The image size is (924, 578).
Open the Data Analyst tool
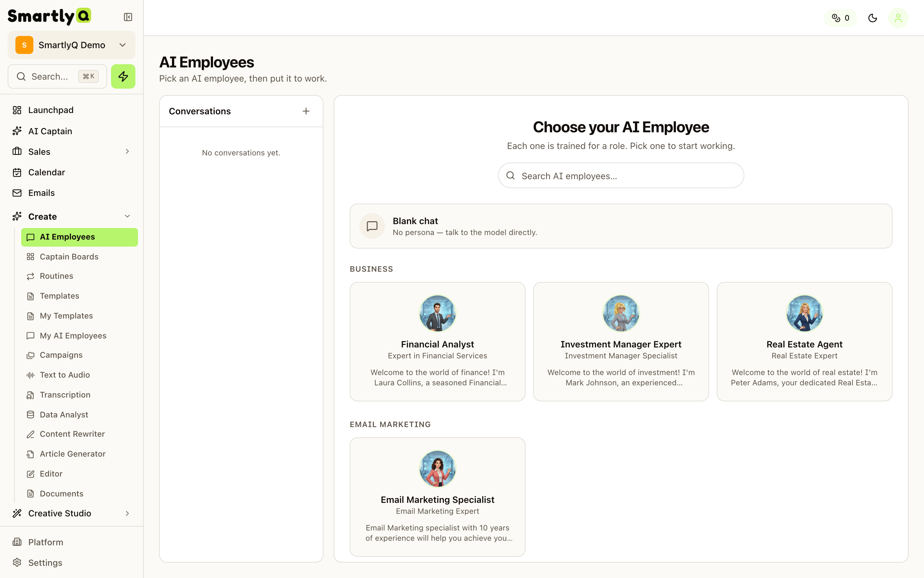tap(80, 415)
